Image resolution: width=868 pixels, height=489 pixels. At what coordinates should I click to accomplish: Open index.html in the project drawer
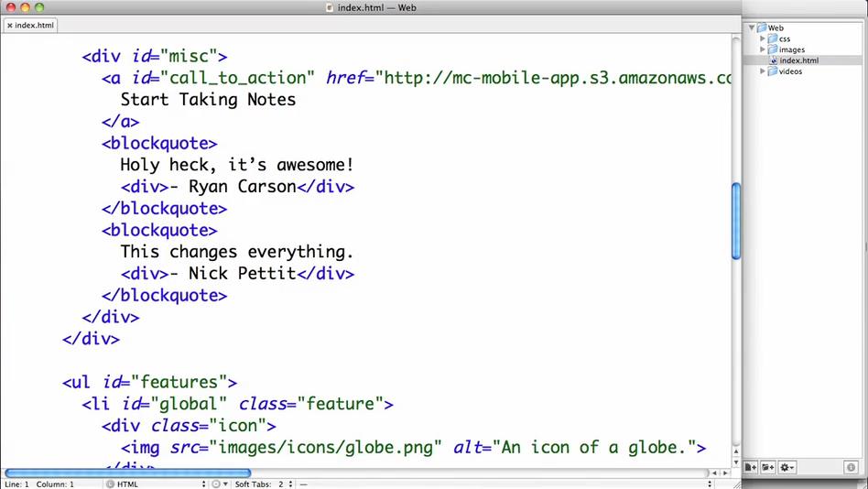coord(798,60)
